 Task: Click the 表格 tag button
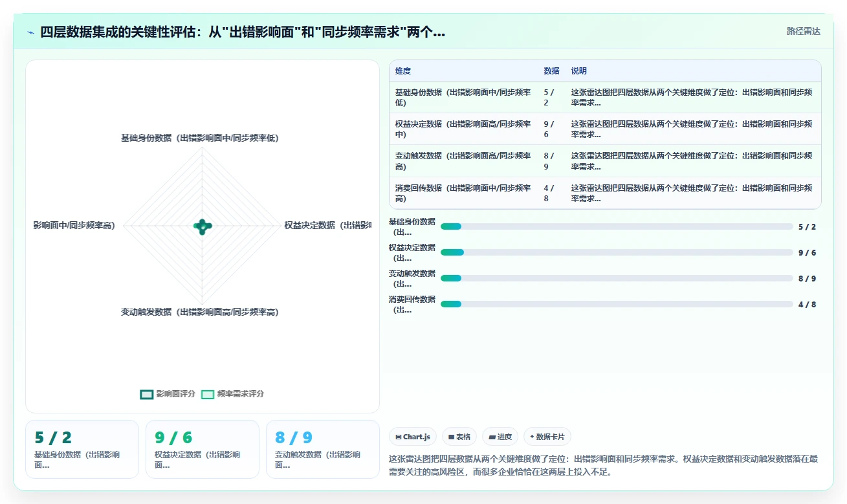click(459, 437)
